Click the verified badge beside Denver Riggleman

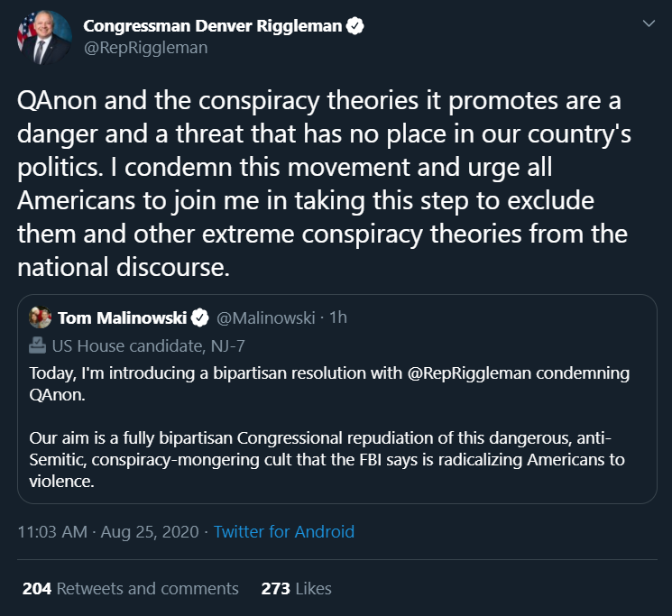355,26
